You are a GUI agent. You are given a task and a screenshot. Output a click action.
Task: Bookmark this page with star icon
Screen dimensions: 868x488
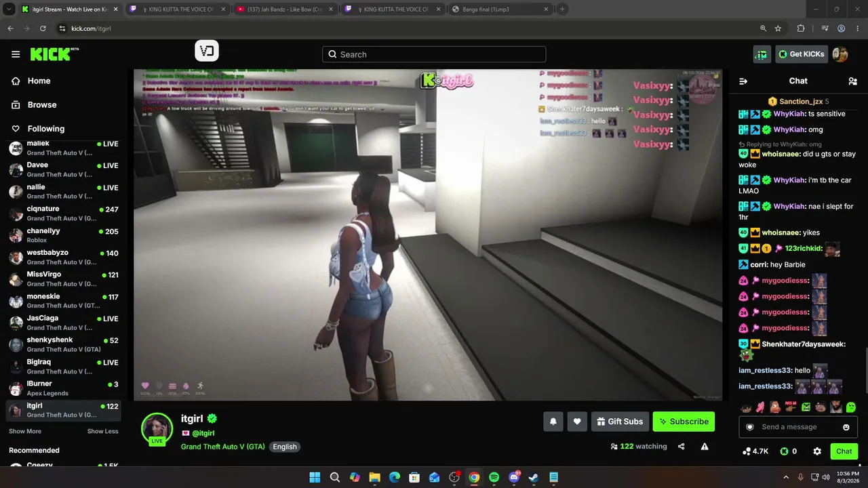(x=778, y=28)
